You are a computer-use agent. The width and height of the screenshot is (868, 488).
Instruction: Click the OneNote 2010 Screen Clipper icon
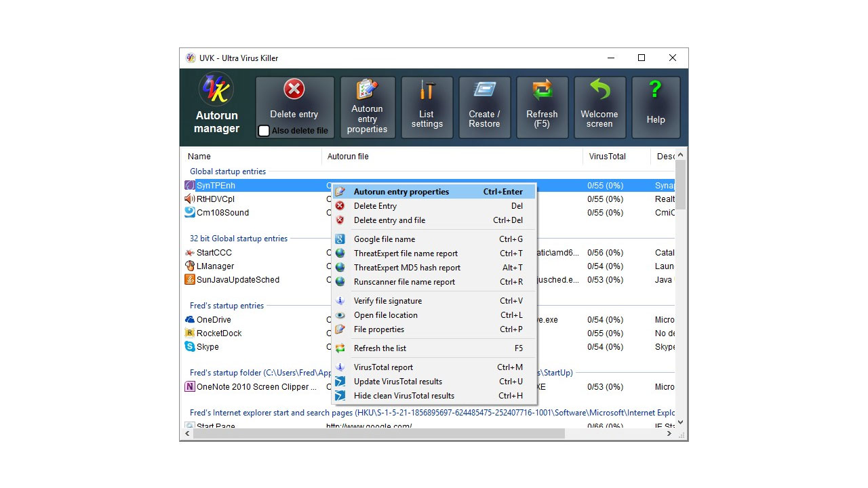coord(190,387)
